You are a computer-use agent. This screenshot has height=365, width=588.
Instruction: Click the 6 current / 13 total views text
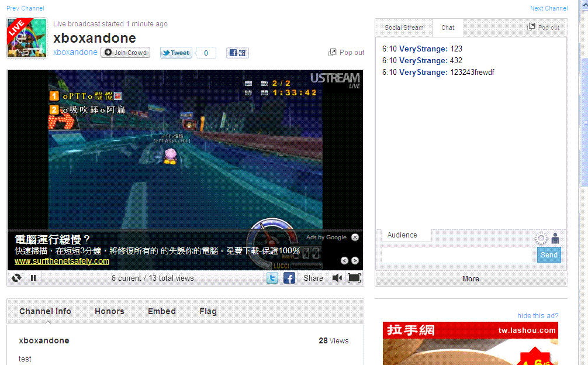(x=153, y=278)
